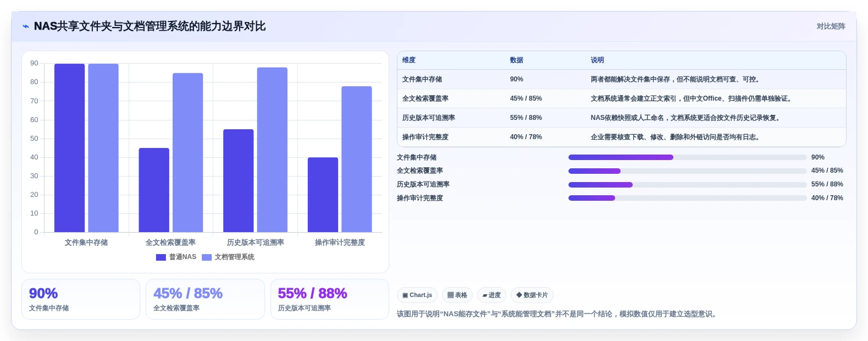Click the 文档管理系统 bar for 操作审计完整度
The image size is (868, 341).
click(357, 159)
